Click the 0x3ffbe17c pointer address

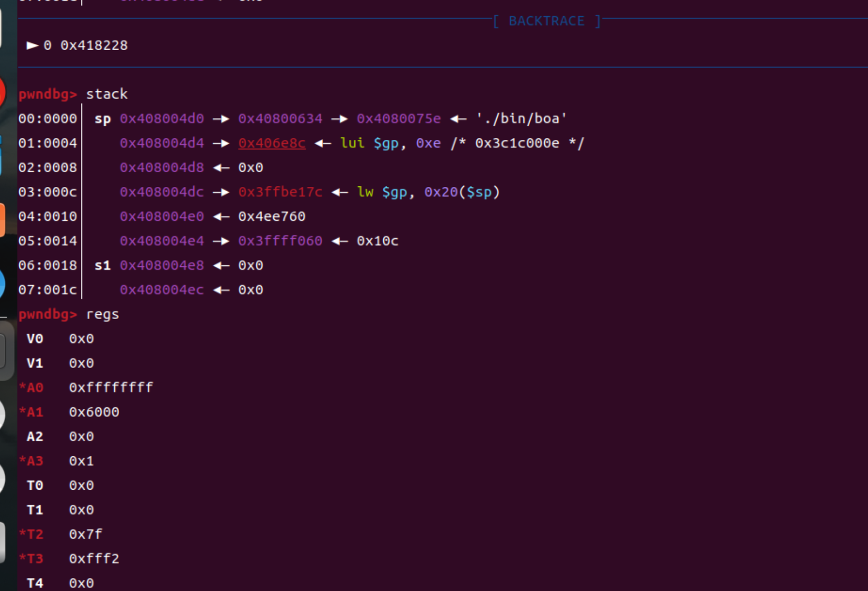tap(280, 192)
